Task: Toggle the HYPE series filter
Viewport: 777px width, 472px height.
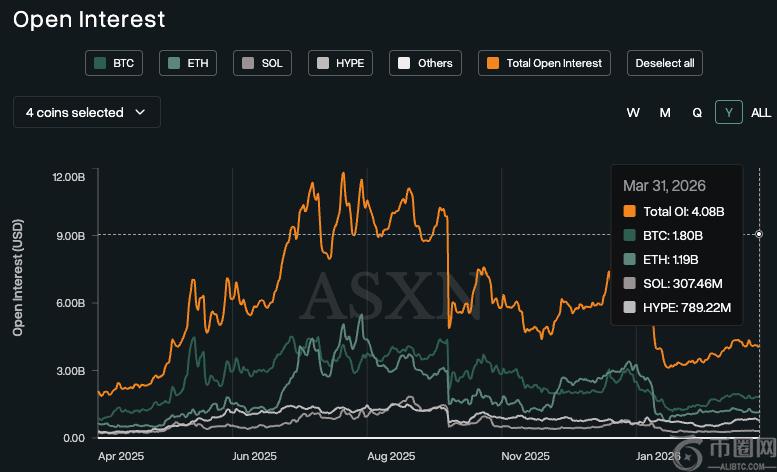Action: point(341,63)
